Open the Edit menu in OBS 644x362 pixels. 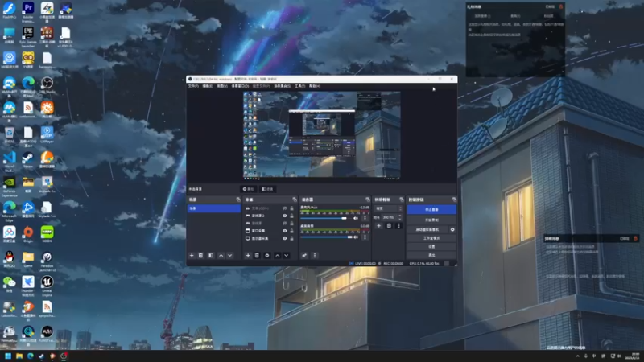point(208,86)
